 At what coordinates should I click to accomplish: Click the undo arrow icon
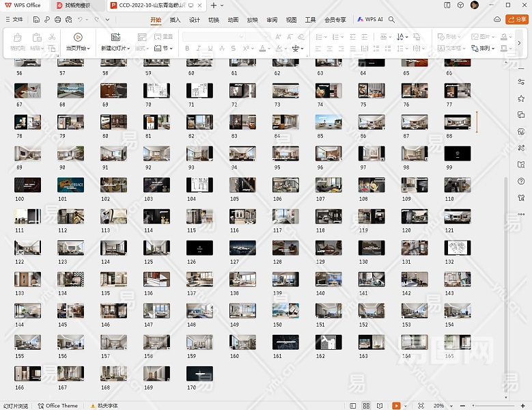(x=80, y=20)
